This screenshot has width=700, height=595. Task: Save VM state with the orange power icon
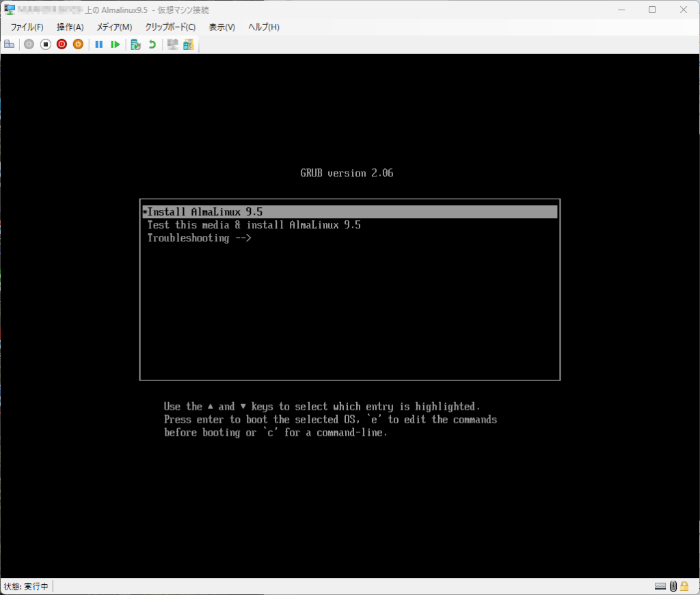point(78,44)
